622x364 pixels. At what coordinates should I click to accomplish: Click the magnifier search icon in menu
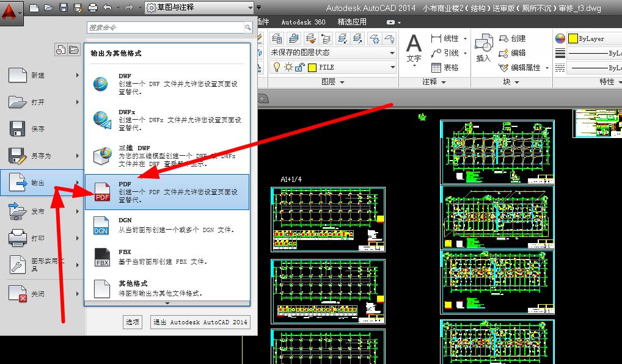pyautogui.click(x=247, y=27)
